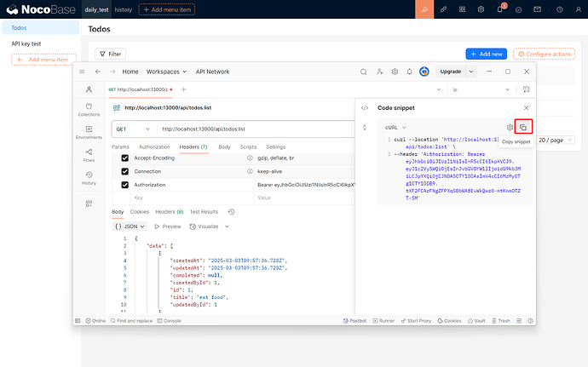Open Environments in the Postman sidebar
The width and height of the screenshot is (588, 367).
pos(89,133)
